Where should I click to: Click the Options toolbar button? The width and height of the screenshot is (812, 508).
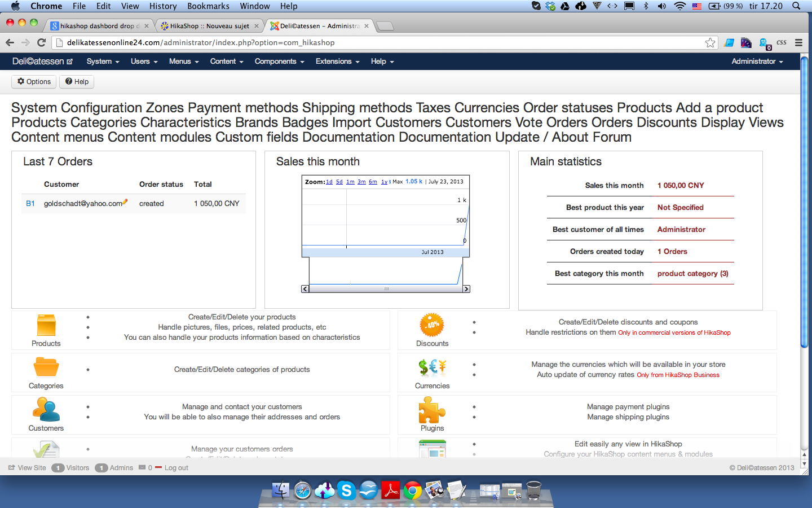(x=34, y=82)
